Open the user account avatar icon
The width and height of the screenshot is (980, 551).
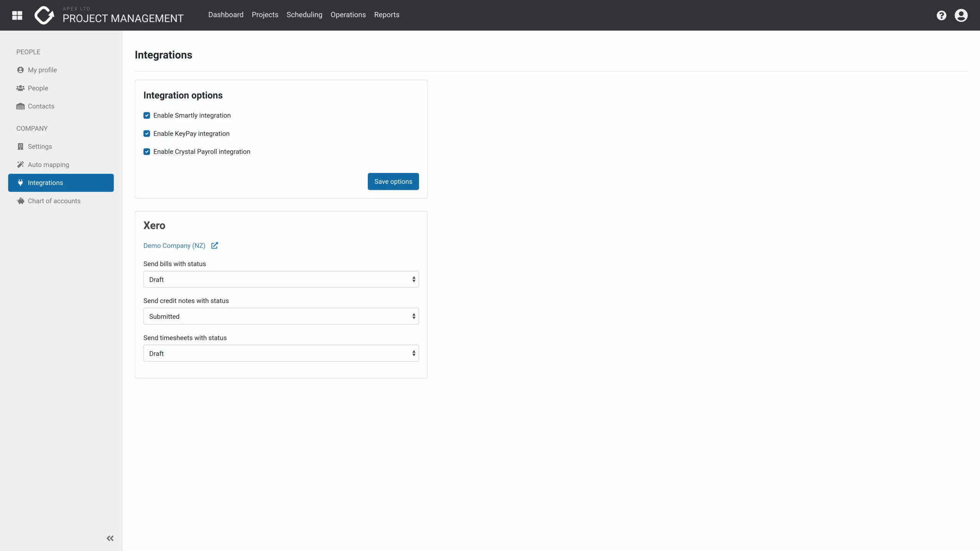tap(961, 15)
